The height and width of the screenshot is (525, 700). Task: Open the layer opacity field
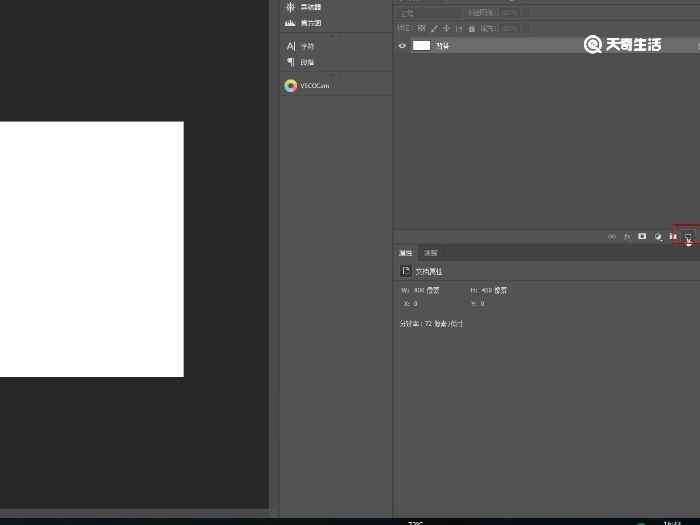510,13
